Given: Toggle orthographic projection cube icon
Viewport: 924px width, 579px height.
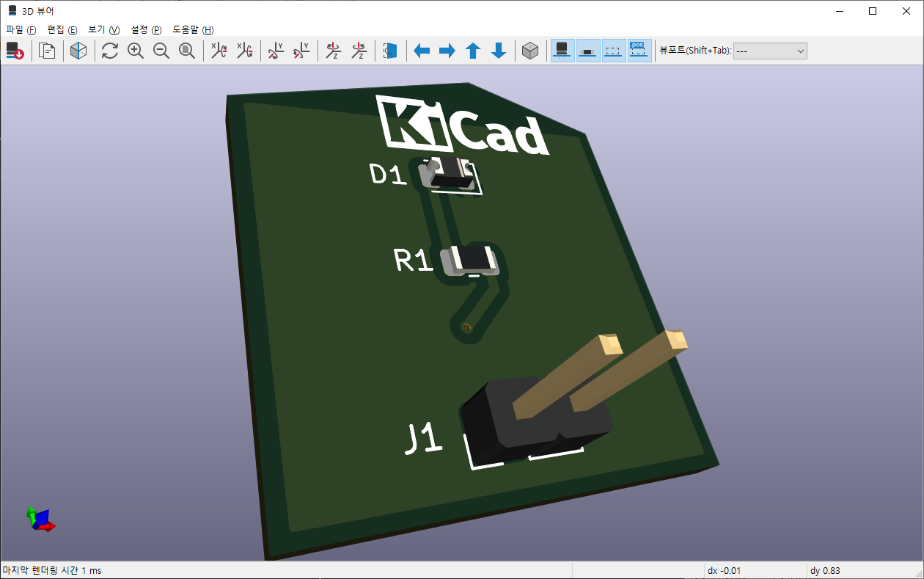Looking at the screenshot, I should coord(530,51).
